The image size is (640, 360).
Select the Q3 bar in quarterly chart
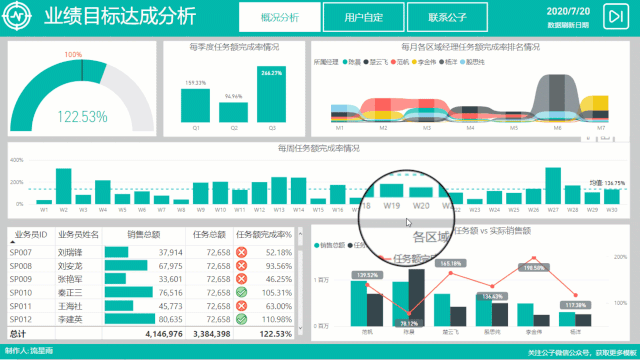tap(271, 94)
